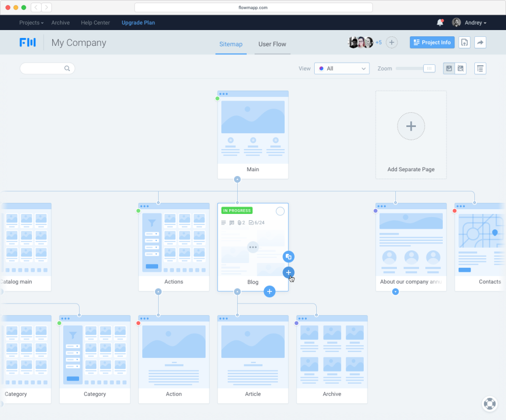This screenshot has height=420, width=506.
Task: Switch to the User Flow tab
Action: pyautogui.click(x=272, y=44)
